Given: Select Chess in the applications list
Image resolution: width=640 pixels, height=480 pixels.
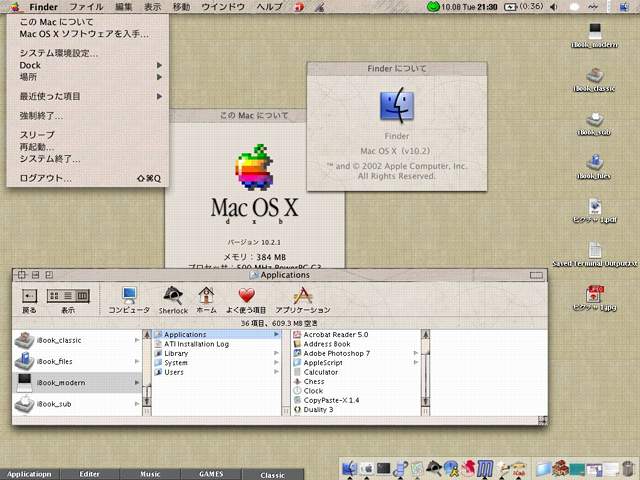Looking at the screenshot, I should tap(356, 381).
